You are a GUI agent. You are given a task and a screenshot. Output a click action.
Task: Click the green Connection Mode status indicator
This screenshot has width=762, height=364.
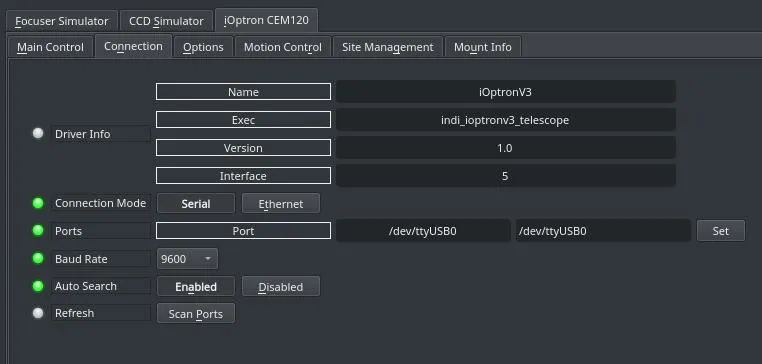(38, 203)
